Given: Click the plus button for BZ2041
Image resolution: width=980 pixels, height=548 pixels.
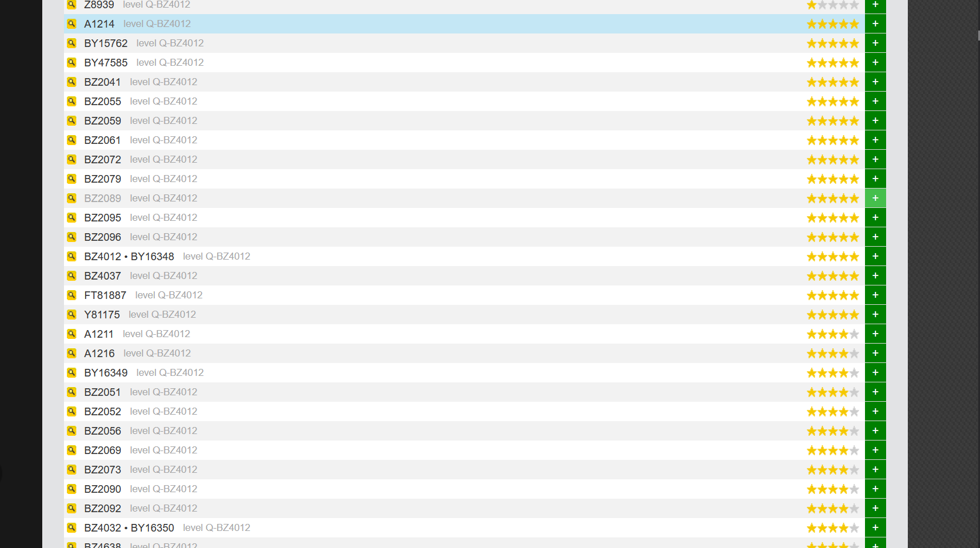Looking at the screenshot, I should point(875,82).
